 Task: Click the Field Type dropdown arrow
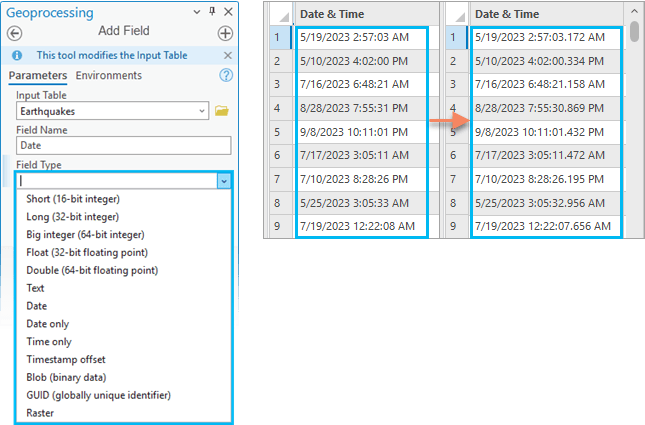click(x=224, y=181)
